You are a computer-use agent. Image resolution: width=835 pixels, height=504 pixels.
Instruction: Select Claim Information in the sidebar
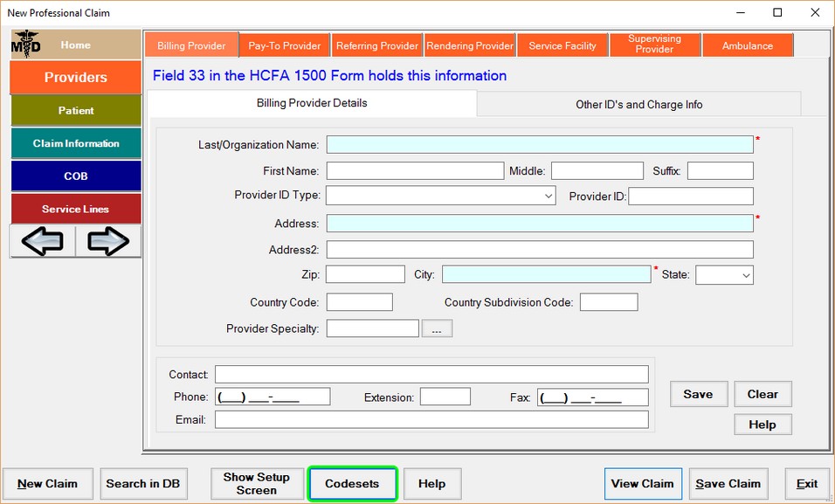coord(76,143)
